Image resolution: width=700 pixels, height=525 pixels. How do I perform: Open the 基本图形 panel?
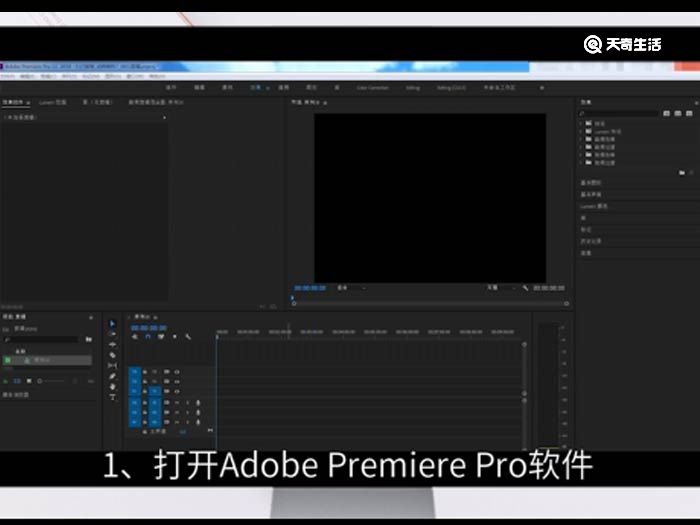590,183
